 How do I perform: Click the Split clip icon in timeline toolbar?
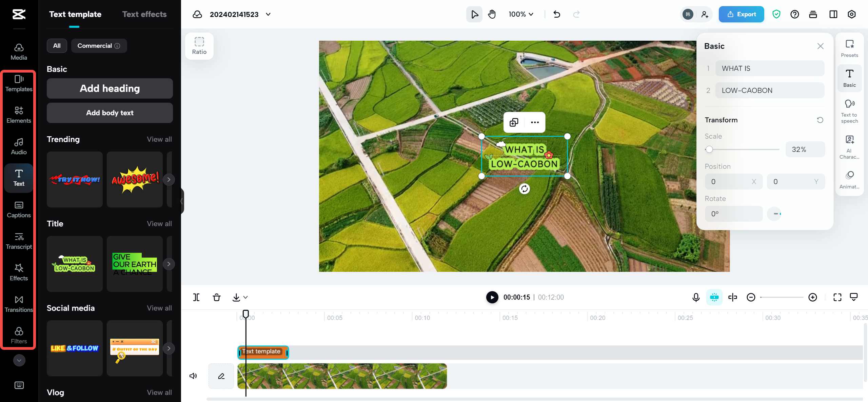(196, 297)
